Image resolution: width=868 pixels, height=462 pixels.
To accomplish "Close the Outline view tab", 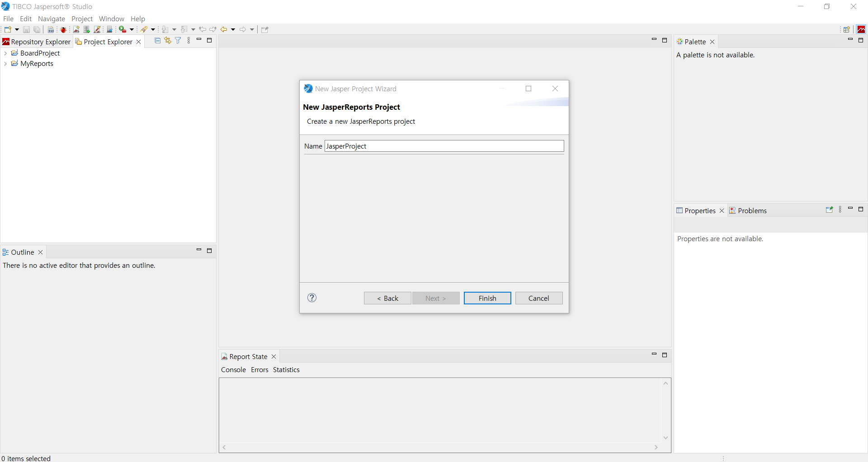I will point(41,252).
